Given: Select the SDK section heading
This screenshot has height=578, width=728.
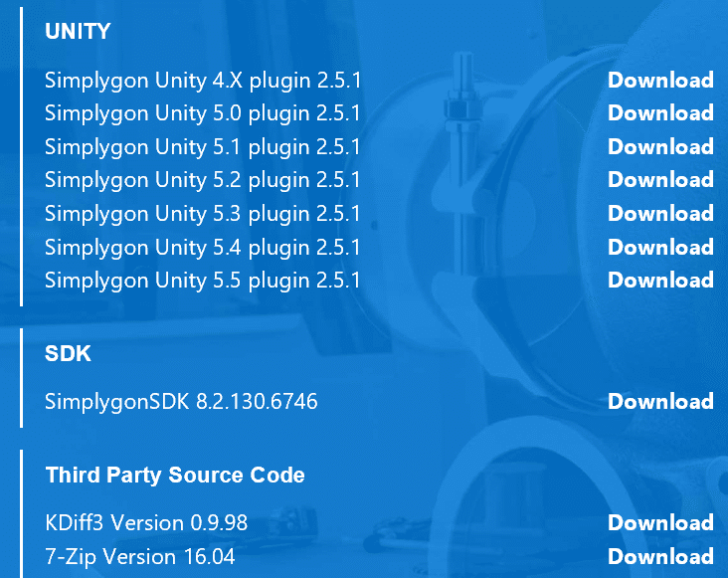Looking at the screenshot, I should [68, 354].
